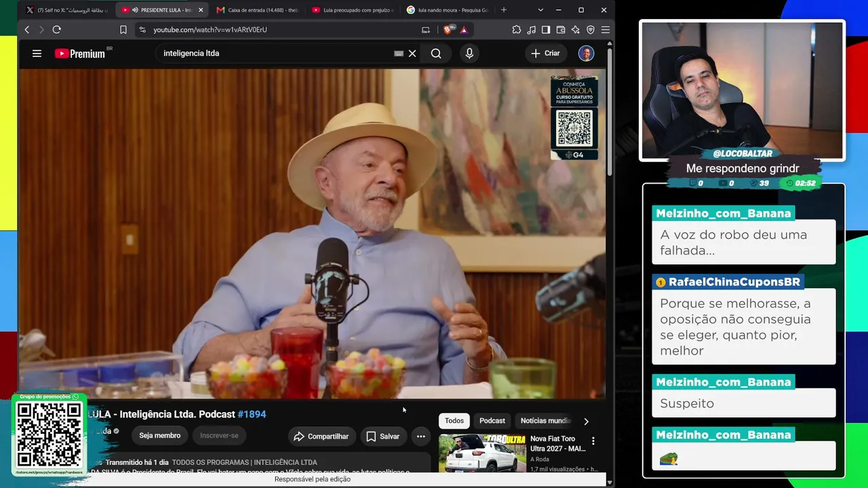Click the Lula podcast video player
This screenshot has width=868, height=488.
312,234
